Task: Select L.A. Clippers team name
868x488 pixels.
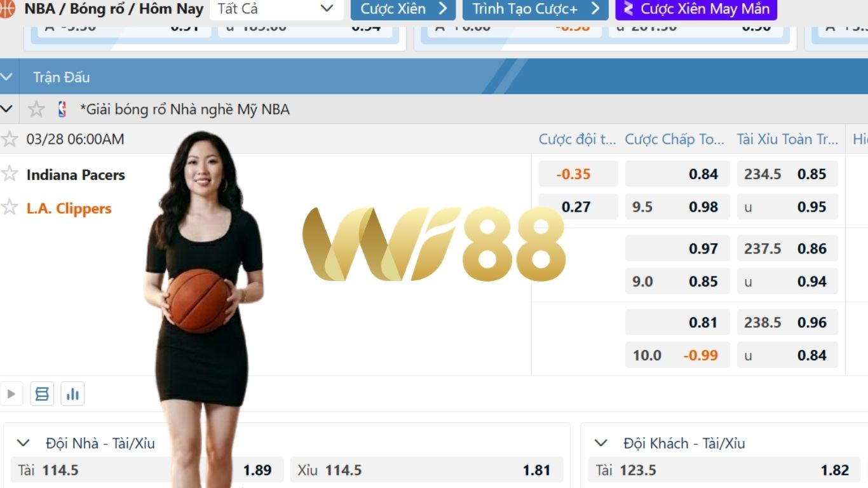Action: click(69, 208)
